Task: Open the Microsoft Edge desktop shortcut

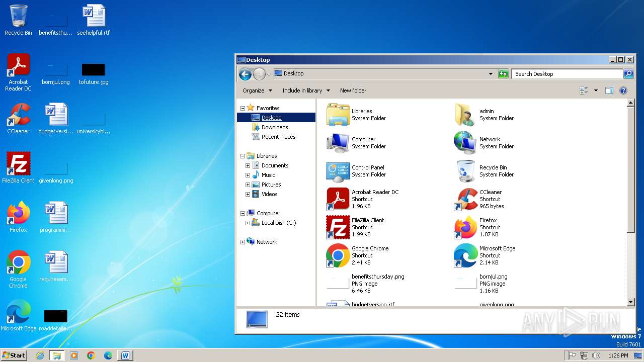Action: coord(18,316)
